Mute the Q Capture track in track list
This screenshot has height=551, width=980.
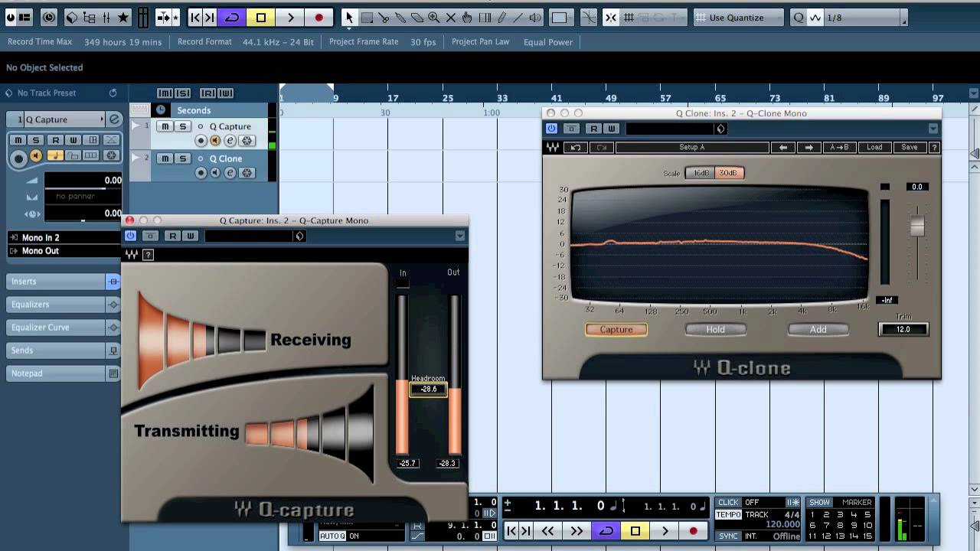click(165, 126)
